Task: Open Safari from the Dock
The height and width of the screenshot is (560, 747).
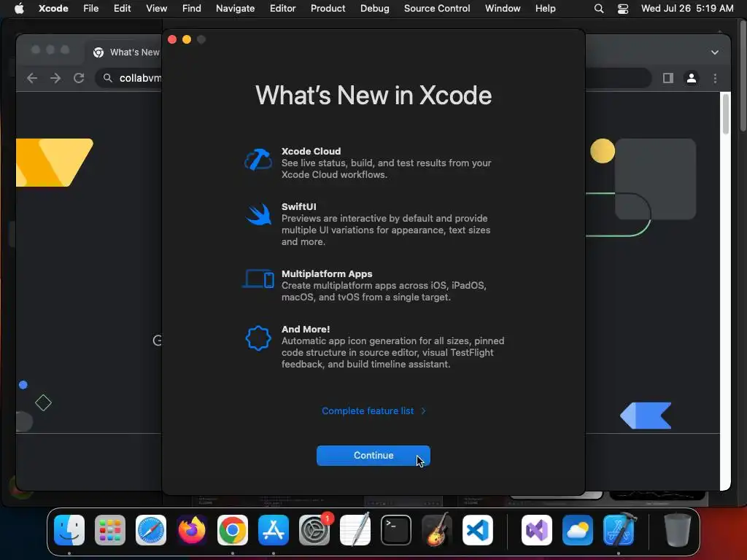Action: pyautogui.click(x=151, y=530)
